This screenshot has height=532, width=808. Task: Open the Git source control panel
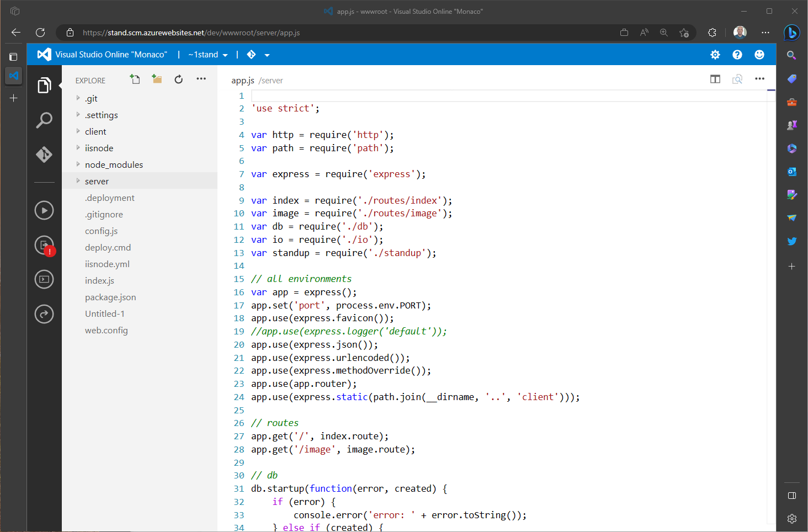44,155
